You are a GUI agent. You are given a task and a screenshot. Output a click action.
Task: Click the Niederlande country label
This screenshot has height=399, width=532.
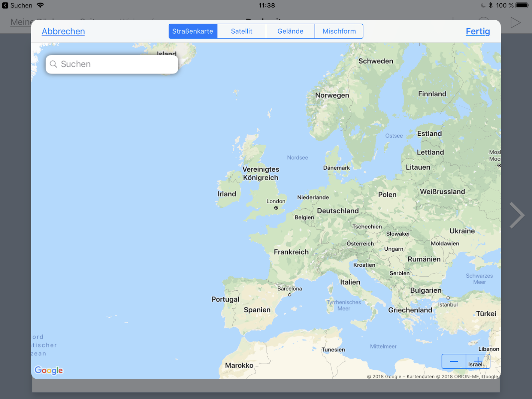pos(313,198)
